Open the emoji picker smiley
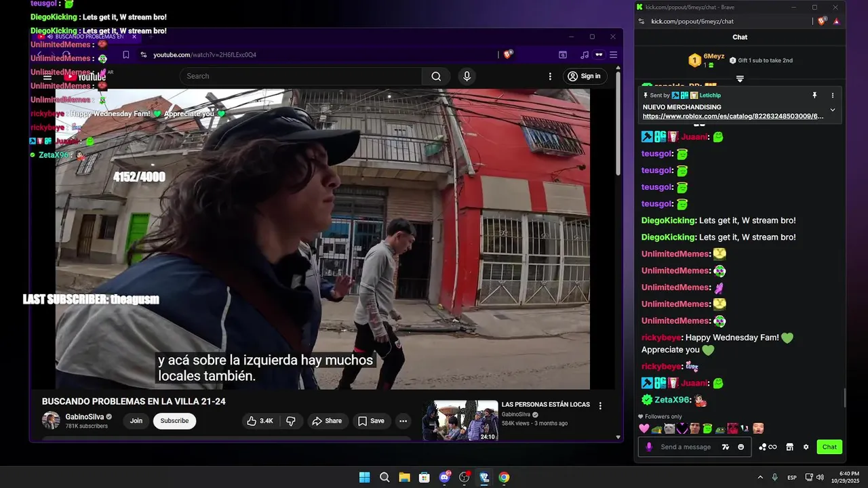 click(741, 447)
